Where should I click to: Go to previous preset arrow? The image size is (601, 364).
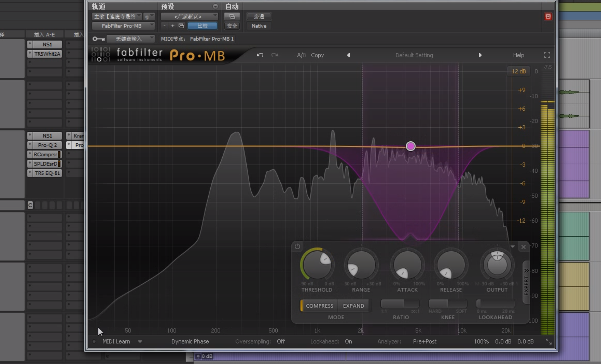348,55
